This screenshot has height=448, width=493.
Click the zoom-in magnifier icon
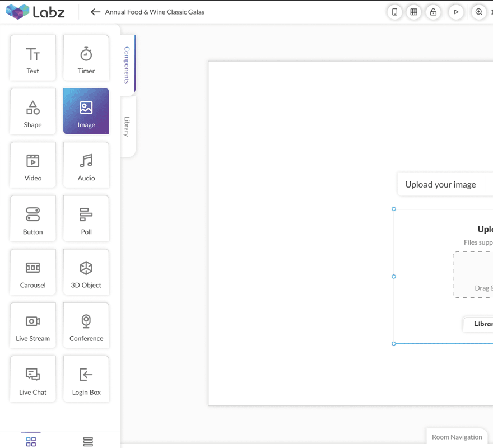[x=478, y=12]
